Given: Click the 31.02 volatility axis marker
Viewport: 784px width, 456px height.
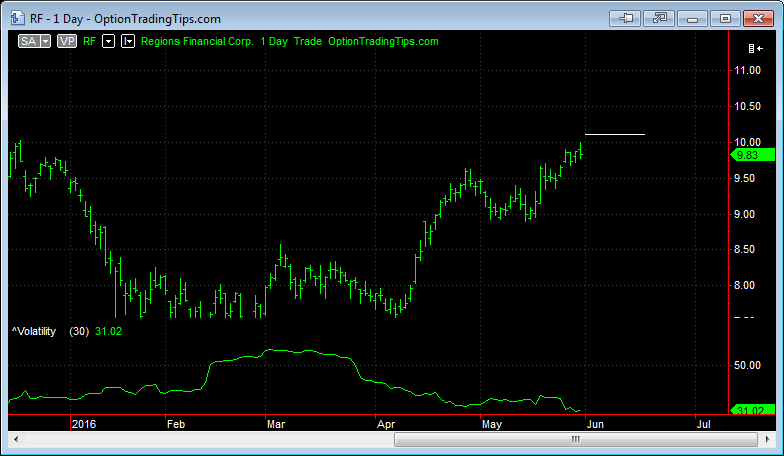Looking at the screenshot, I should 753,410.
